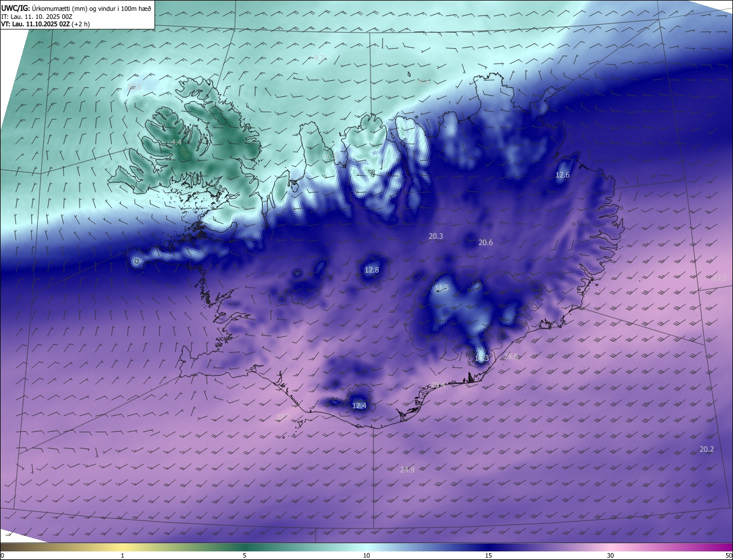Click the 20.3 value on the map
Viewport: 733px width, 560px height.
(436, 236)
